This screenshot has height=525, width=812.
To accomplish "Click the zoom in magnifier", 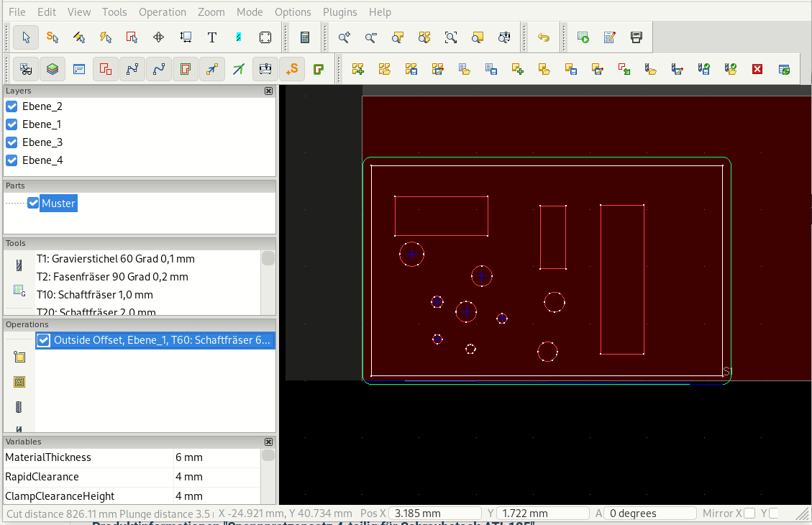I will tap(345, 37).
